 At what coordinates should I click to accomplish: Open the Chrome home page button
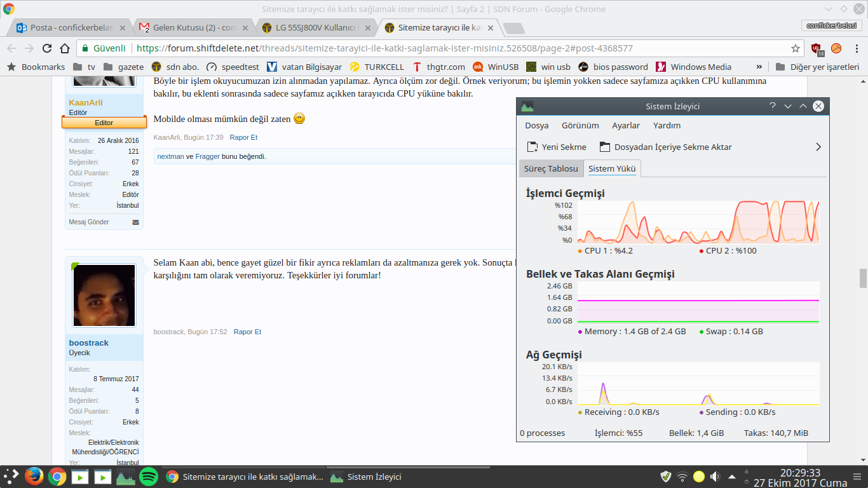65,48
